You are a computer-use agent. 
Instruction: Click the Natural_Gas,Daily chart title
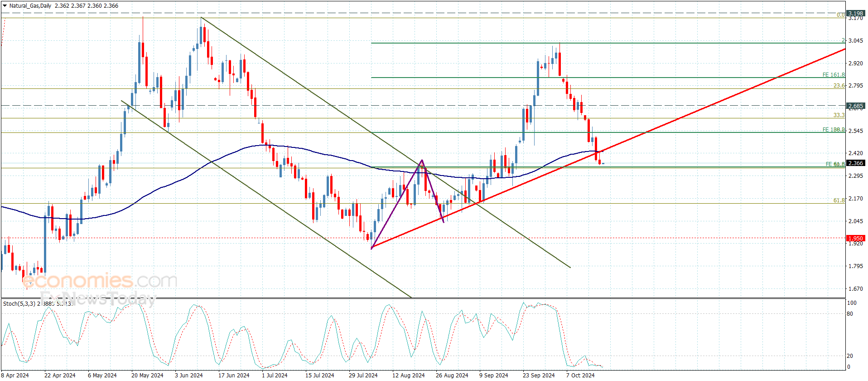[x=30, y=6]
